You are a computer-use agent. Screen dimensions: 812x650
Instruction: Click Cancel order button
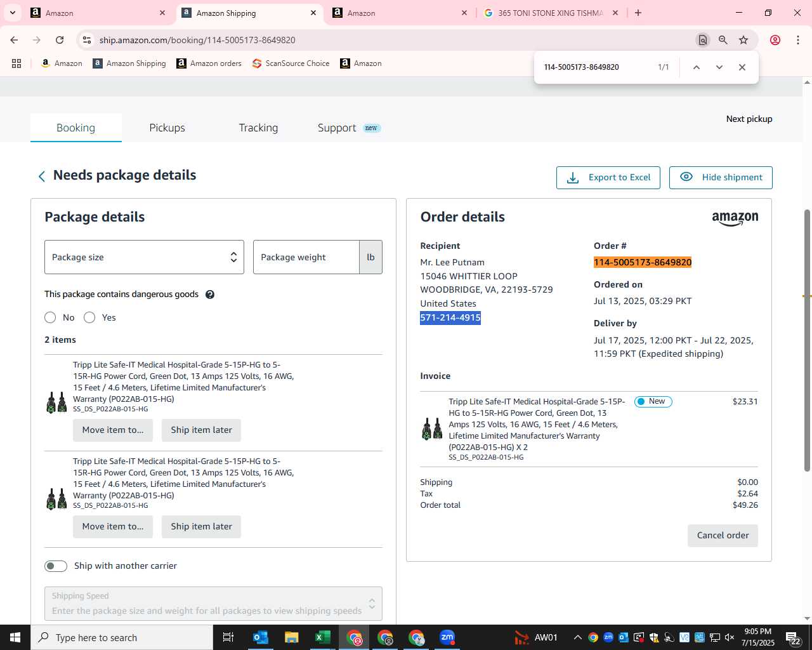723,536
